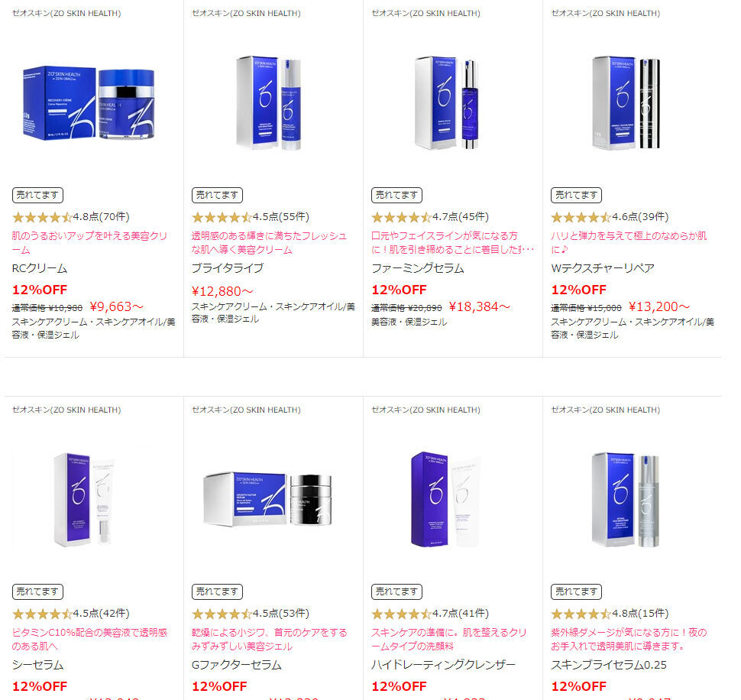
Task: Open the シーセラム title link
Action: pos(37,665)
